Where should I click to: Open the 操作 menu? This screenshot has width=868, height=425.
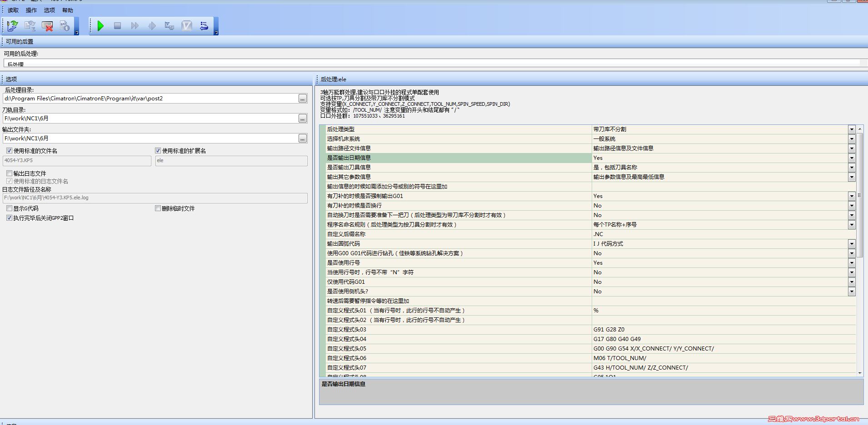(31, 10)
